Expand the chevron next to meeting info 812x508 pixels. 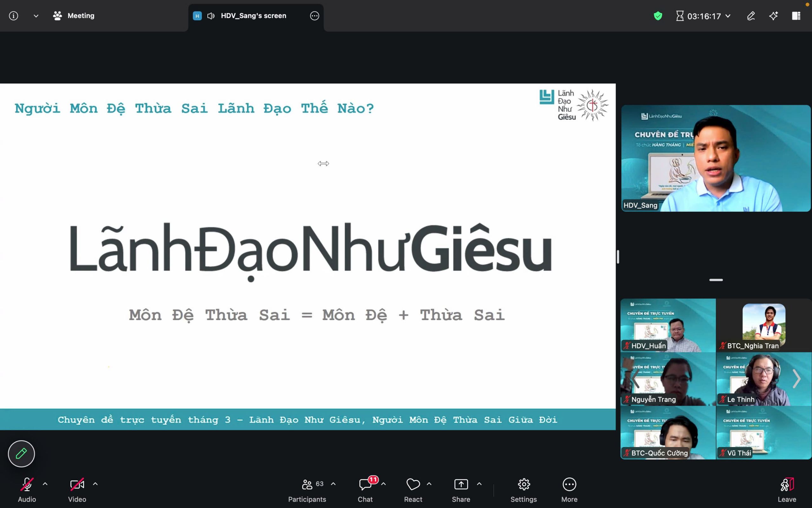pos(36,16)
